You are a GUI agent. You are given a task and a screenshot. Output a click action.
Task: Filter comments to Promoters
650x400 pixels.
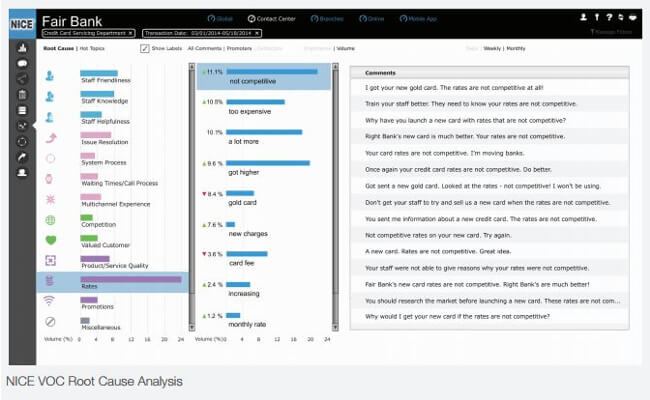pos(239,48)
